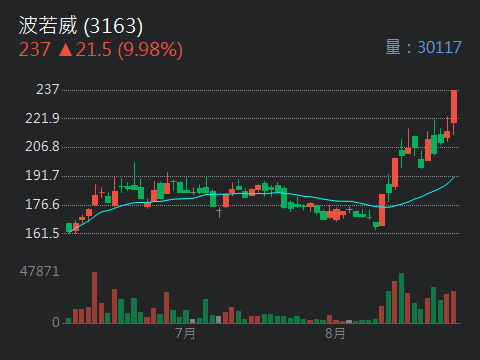Screen dimensions: 480x360
Task: Click the 176.6 price axis label
Action: point(42,204)
